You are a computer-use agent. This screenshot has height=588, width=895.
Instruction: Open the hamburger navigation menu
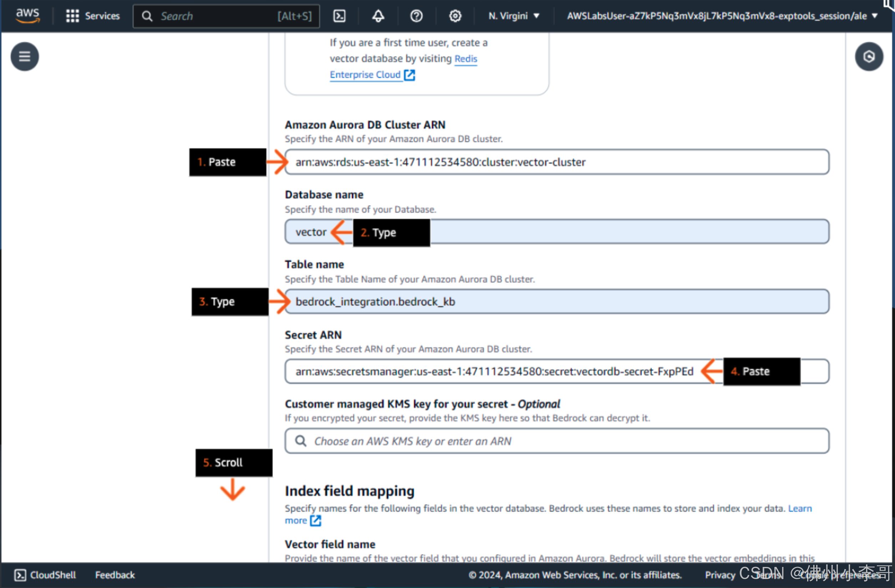(x=24, y=56)
